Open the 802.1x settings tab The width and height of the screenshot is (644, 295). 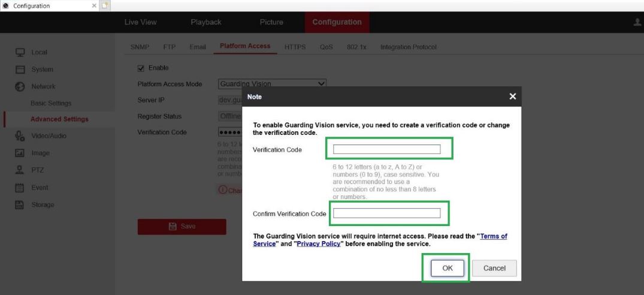356,47
